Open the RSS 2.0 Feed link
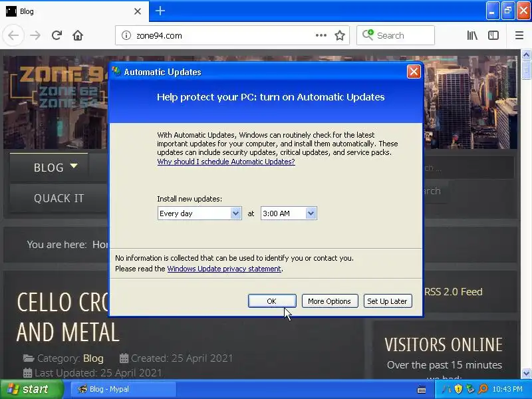This screenshot has width=532, height=399. click(x=454, y=292)
